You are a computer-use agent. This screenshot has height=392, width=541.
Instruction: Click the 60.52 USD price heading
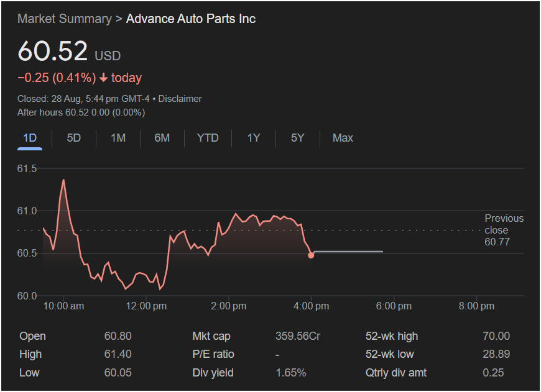[68, 51]
